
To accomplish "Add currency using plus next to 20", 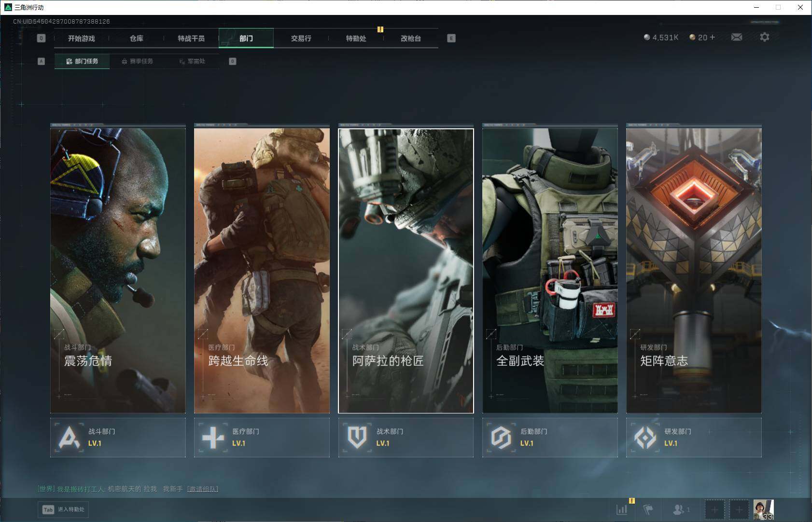I will coord(712,37).
